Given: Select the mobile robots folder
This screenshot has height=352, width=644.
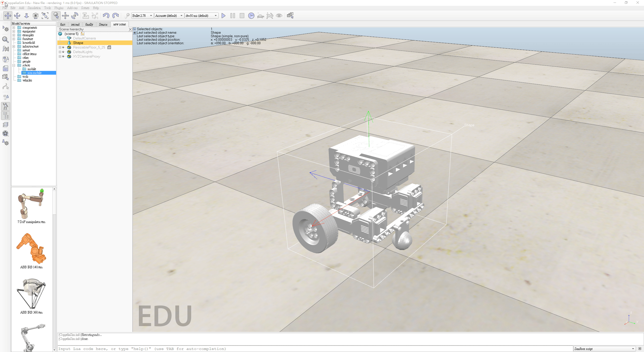Looking at the screenshot, I should 32,69.
